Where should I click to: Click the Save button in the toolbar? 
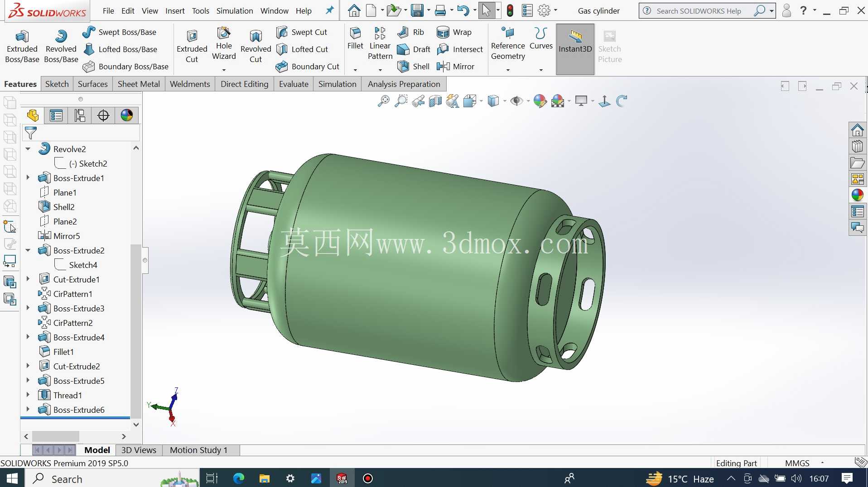(417, 10)
